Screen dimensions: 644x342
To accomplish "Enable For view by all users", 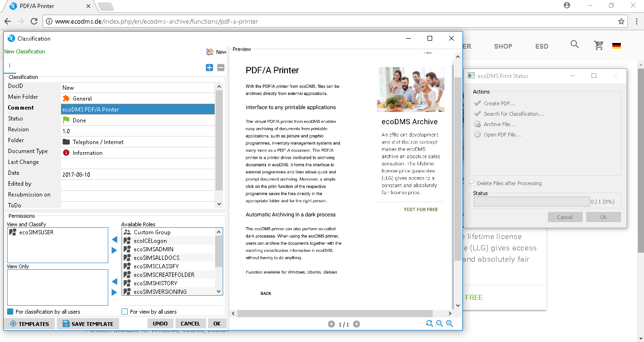I will (x=125, y=312).
